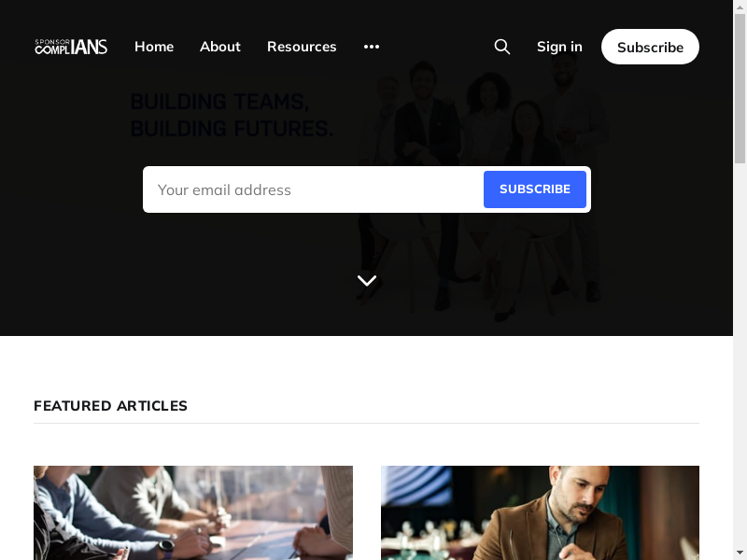
Task: Open the article with man in brown blazer
Action: click(541, 512)
